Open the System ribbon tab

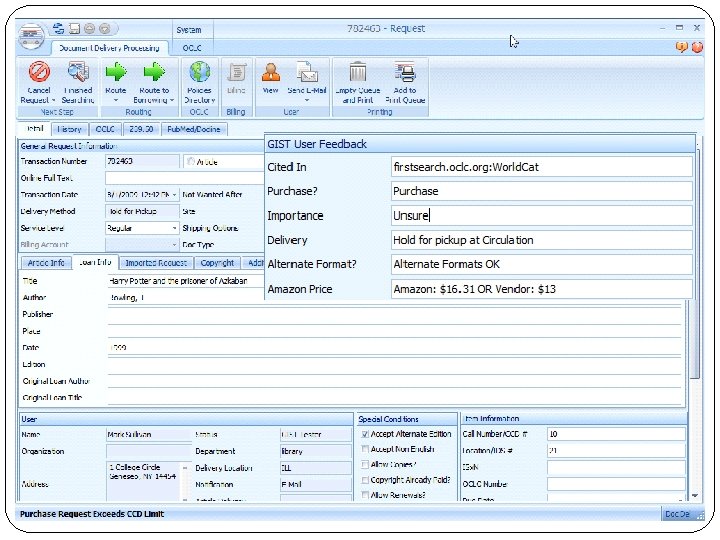coord(189,30)
